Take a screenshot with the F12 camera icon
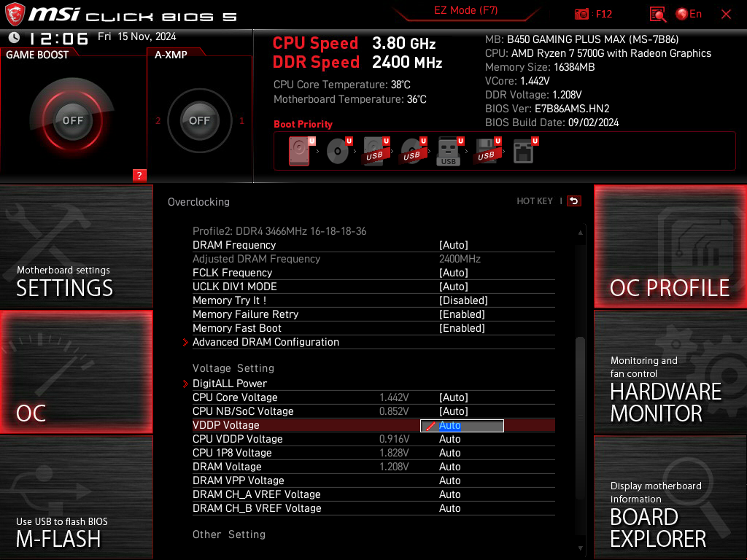 point(581,14)
